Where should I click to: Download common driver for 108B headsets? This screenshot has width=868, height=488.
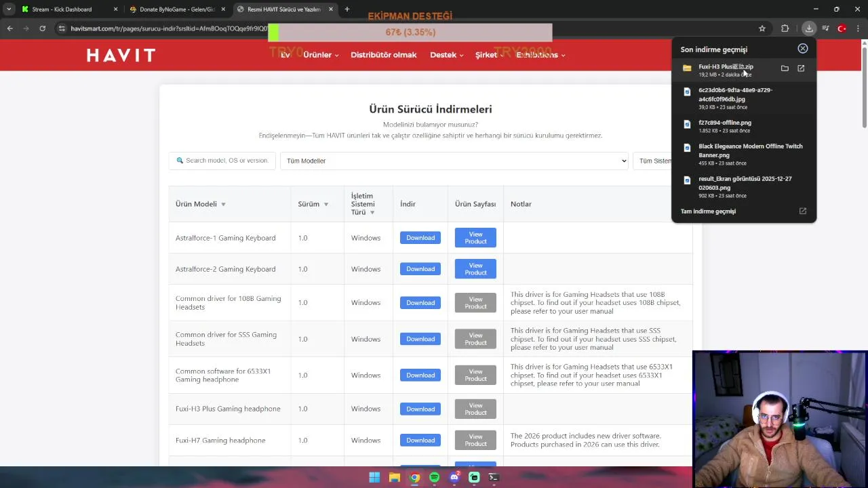(420, 303)
